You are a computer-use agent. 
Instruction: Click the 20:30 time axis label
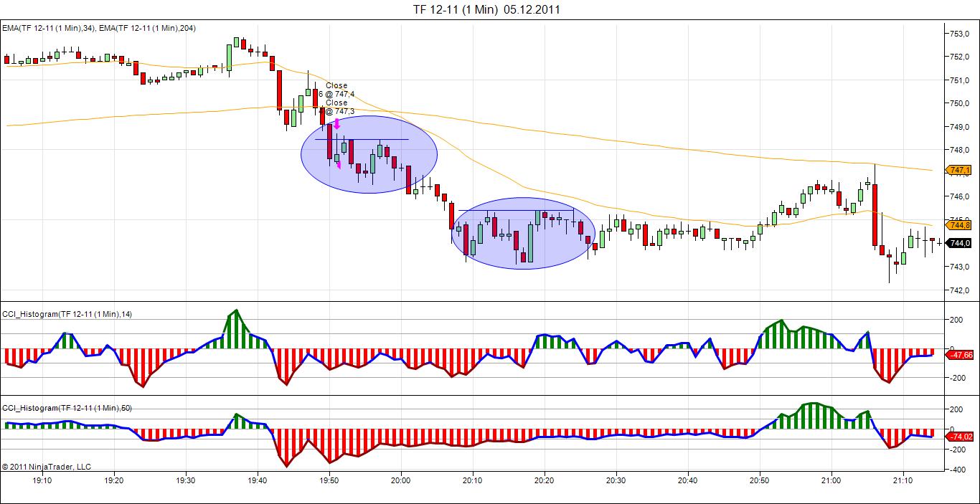[x=616, y=480]
